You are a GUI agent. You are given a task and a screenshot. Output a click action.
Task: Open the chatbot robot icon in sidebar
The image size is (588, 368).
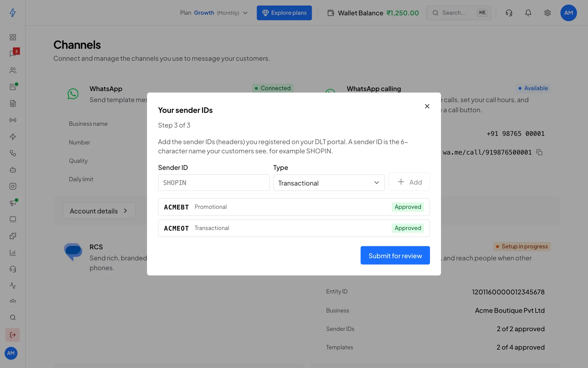coord(13,170)
